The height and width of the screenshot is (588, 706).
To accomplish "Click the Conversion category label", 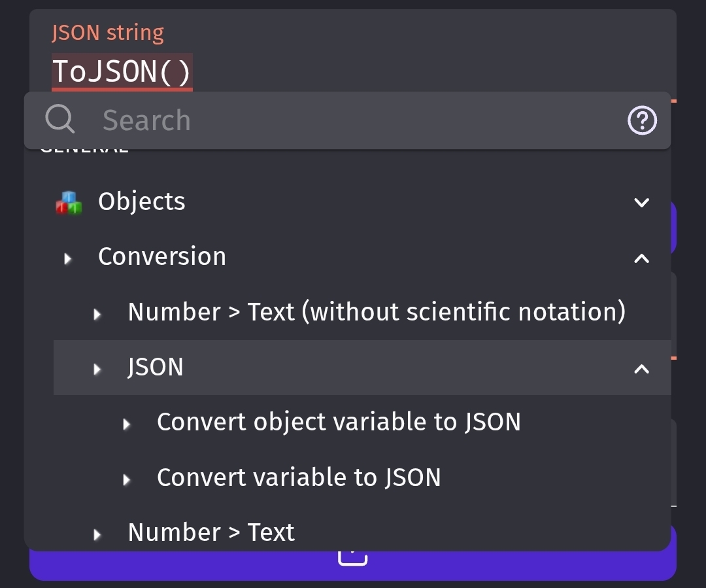I will pyautogui.click(x=162, y=257).
